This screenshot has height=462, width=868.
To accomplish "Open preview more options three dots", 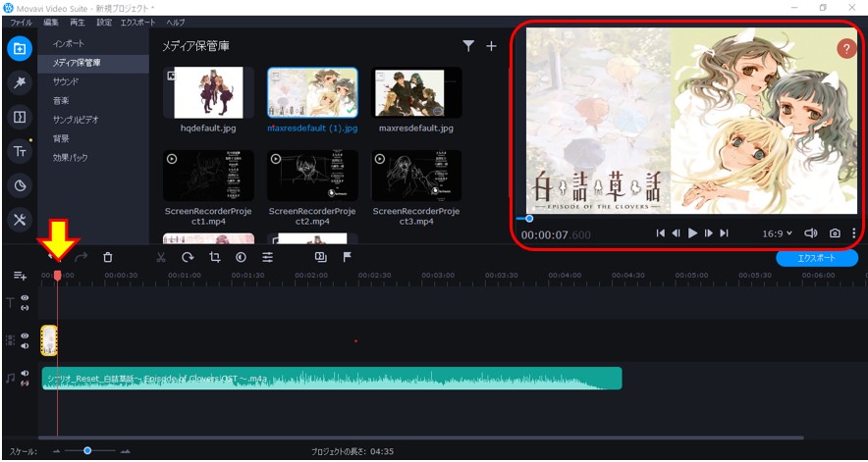I will [x=854, y=233].
